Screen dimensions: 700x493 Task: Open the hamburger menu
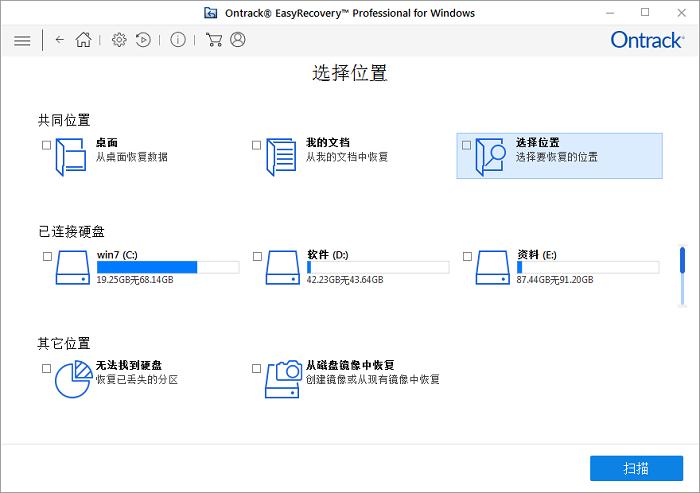click(x=22, y=41)
